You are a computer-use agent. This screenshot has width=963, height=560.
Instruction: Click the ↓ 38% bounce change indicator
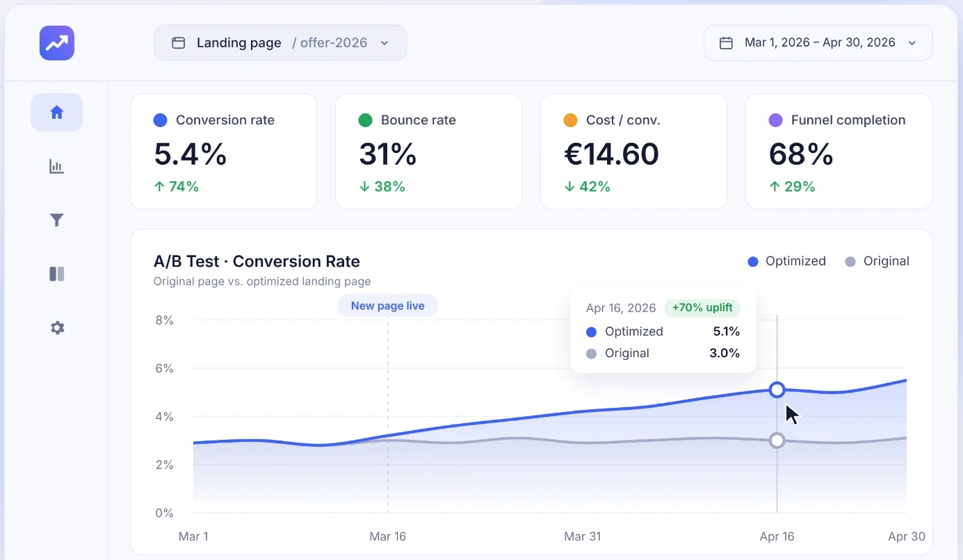382,186
